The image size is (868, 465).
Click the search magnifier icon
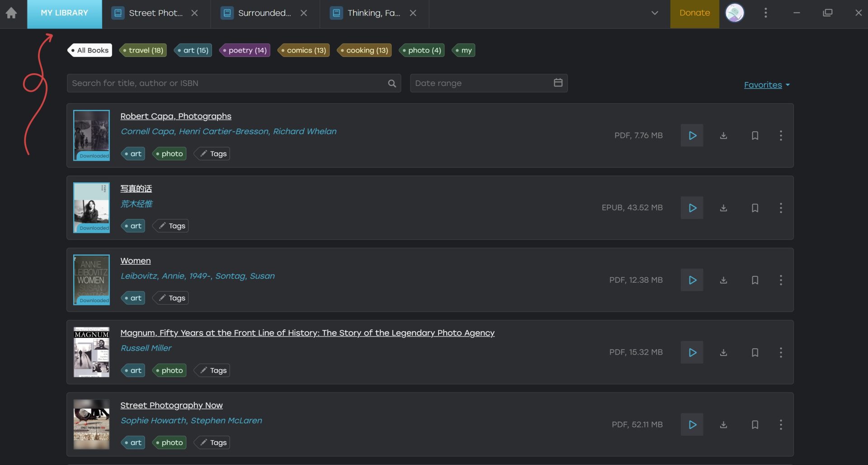tap(392, 83)
